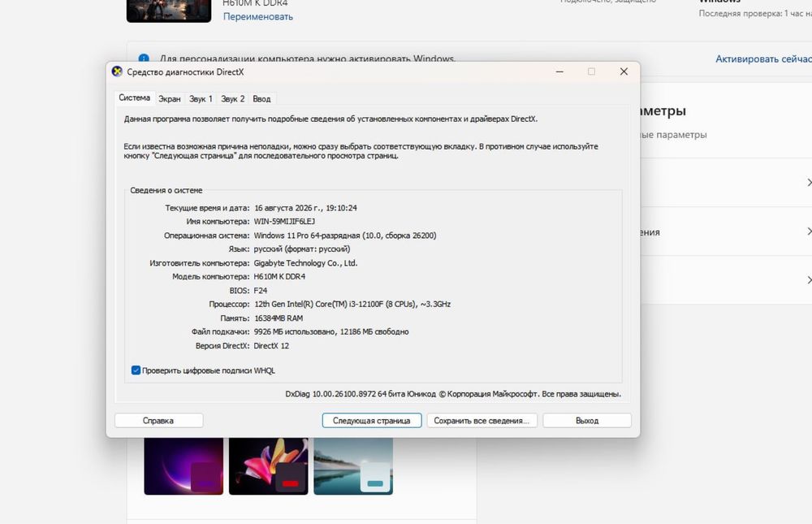The image size is (812, 524).
Task: Toggle the WHQL digital signatures checkbox
Action: pos(136,370)
